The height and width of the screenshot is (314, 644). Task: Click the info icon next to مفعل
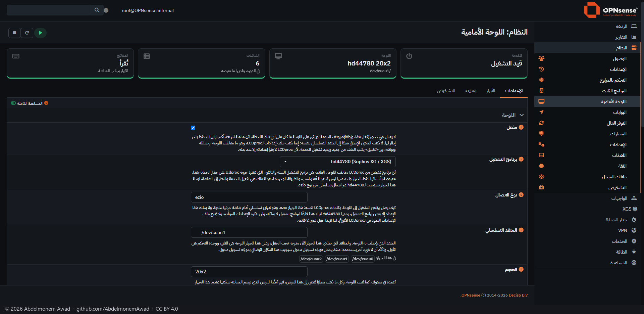coord(521,127)
